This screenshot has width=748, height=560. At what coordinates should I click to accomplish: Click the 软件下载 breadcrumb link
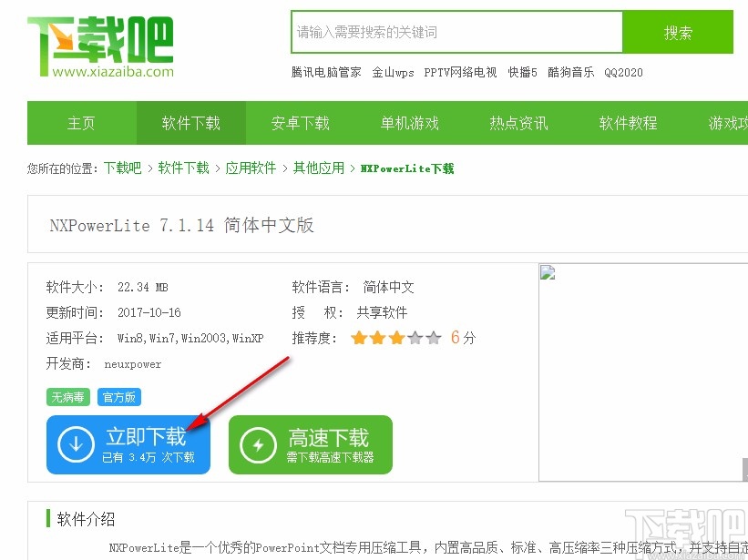tap(184, 168)
